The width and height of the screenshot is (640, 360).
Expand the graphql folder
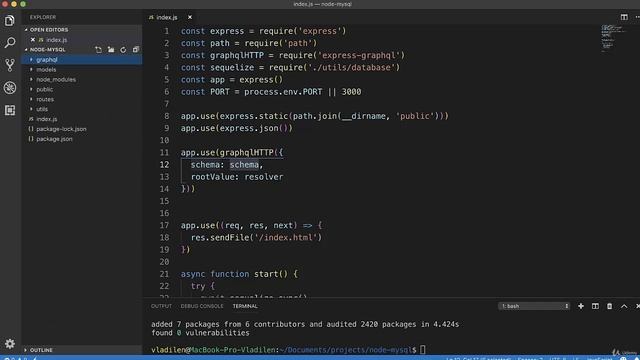click(x=82, y=60)
